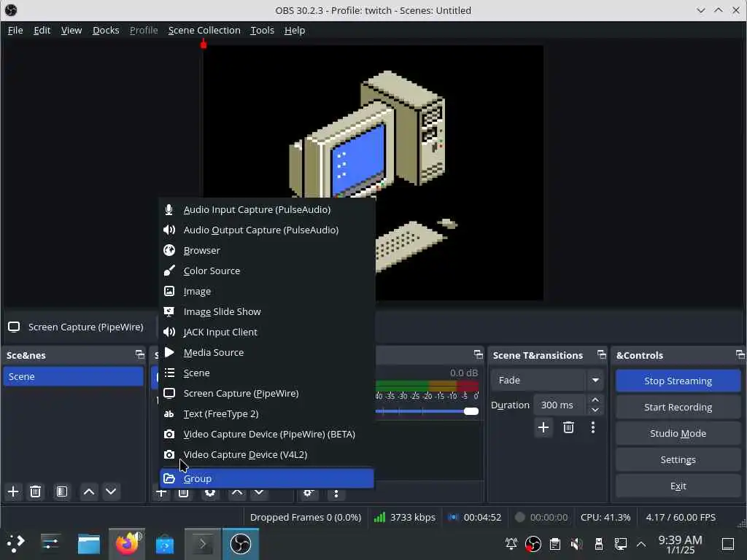Open the View menu
This screenshot has height=560, width=747.
point(71,31)
